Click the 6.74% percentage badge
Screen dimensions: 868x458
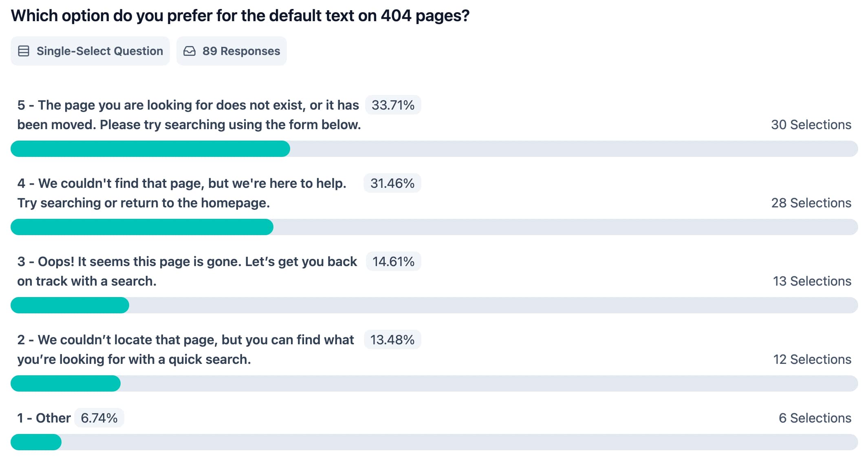point(99,418)
